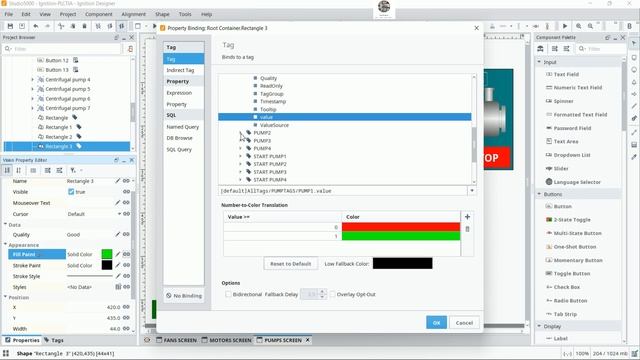Image resolution: width=640 pixels, height=360 pixels.
Task: Click the Project Browser filter field
Action: point(62,49)
